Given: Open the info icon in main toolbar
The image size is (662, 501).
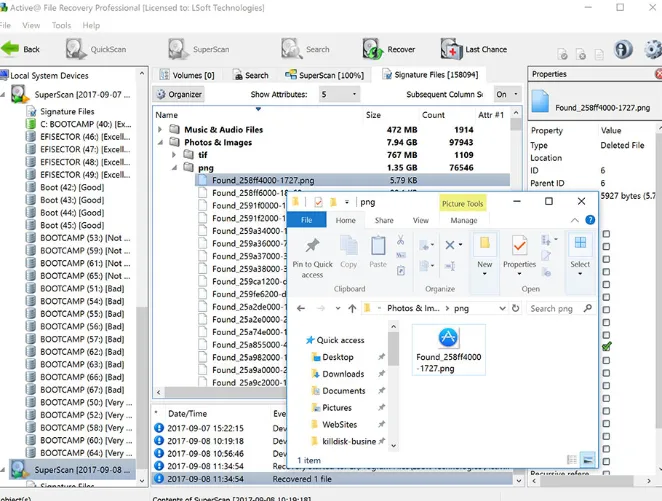Looking at the screenshot, I should coord(623,49).
